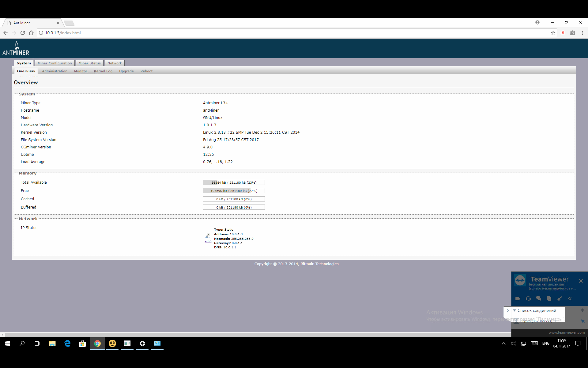The image size is (588, 368).
Task: Open Settings gear app on taskbar
Action: pos(142,343)
